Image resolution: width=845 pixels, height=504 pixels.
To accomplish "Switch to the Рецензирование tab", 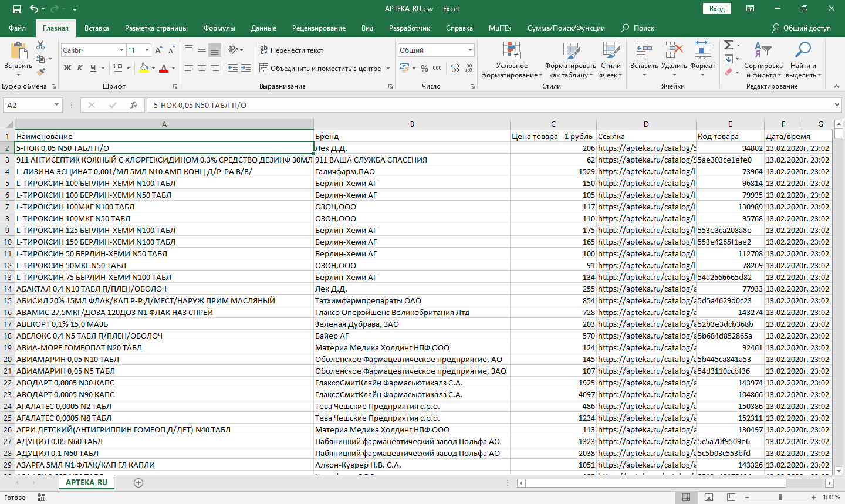I will pyautogui.click(x=319, y=28).
